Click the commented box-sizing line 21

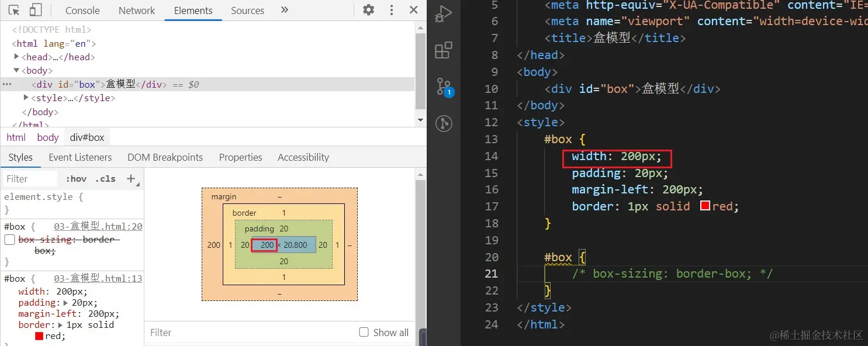(672, 274)
